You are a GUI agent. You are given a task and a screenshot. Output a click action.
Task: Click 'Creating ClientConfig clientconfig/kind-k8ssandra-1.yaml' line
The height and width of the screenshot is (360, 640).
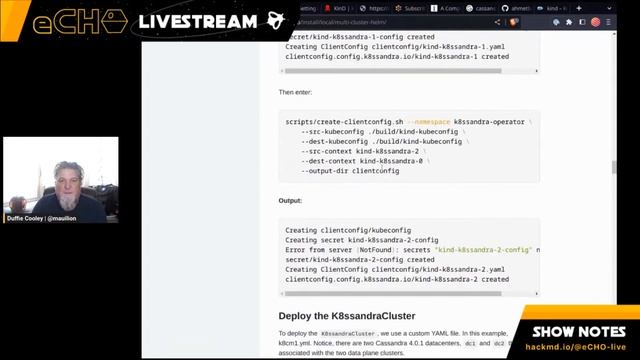click(395, 47)
